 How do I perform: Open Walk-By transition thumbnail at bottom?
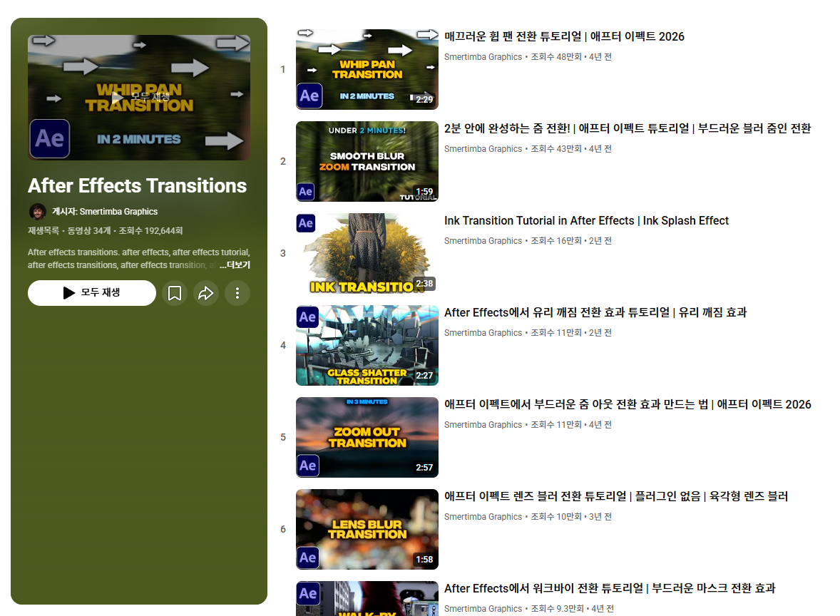point(367,599)
